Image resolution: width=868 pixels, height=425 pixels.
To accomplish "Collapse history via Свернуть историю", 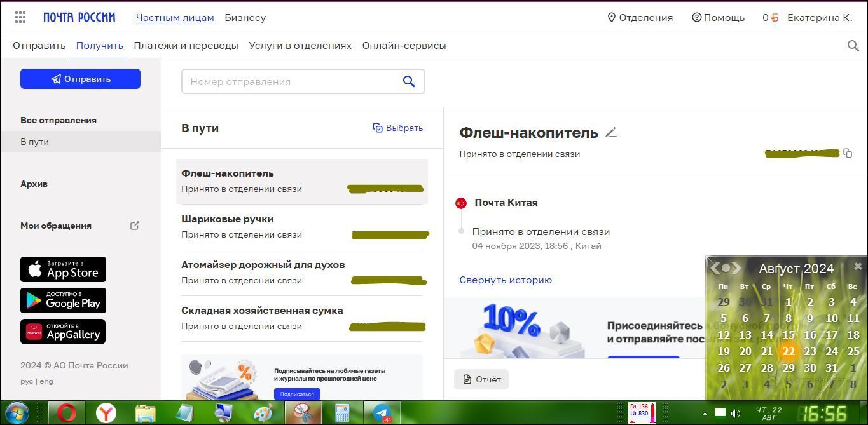I will point(506,280).
